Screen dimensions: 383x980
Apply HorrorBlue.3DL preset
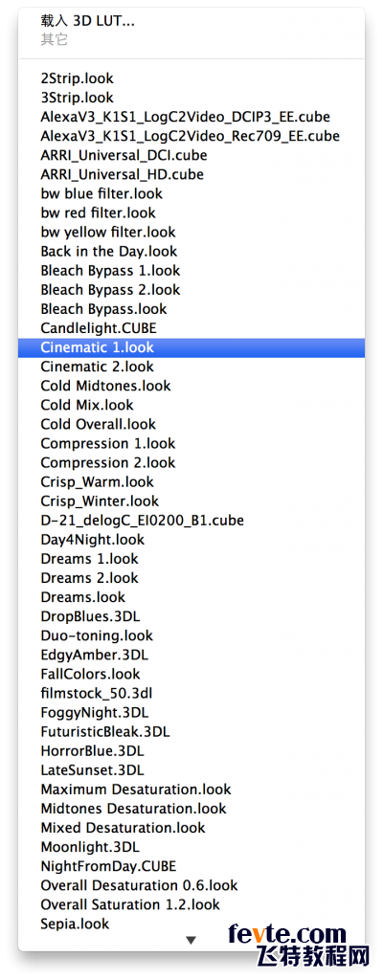[x=191, y=750]
